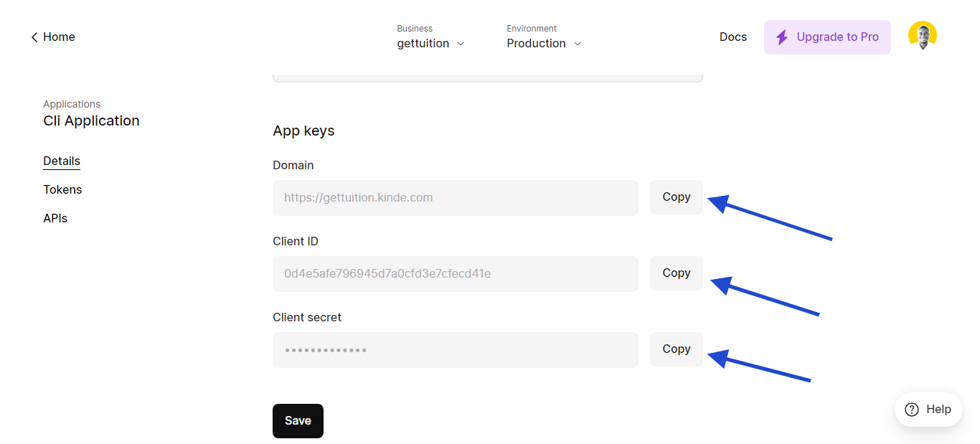Image resolution: width=980 pixels, height=444 pixels.
Task: Go back via the Home chevron arrow
Action: (34, 37)
